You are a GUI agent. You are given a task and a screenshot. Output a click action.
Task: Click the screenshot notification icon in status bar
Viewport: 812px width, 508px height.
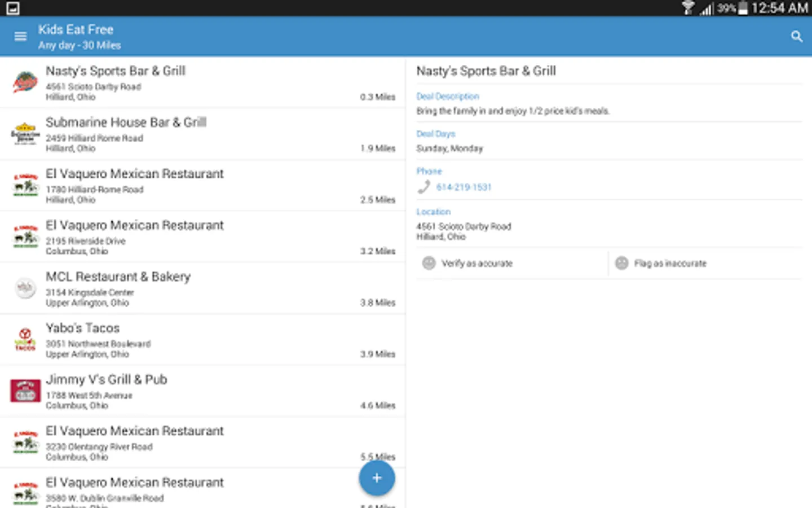tap(12, 8)
